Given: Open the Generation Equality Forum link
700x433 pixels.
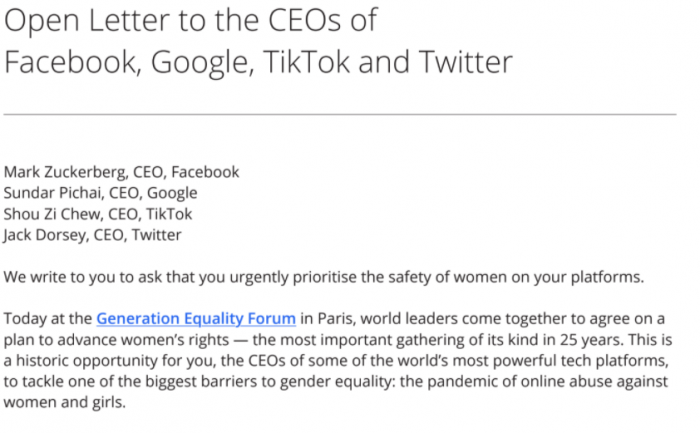Looking at the screenshot, I should [x=196, y=319].
